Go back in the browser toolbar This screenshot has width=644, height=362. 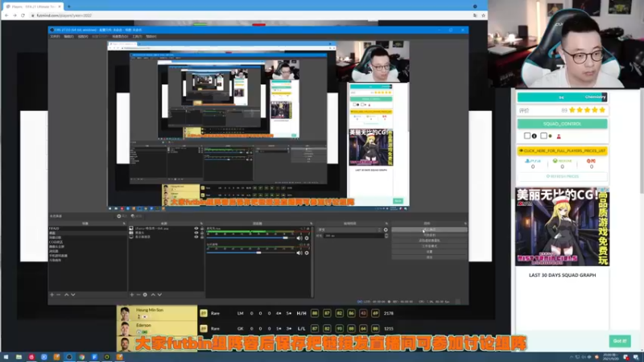point(6,15)
